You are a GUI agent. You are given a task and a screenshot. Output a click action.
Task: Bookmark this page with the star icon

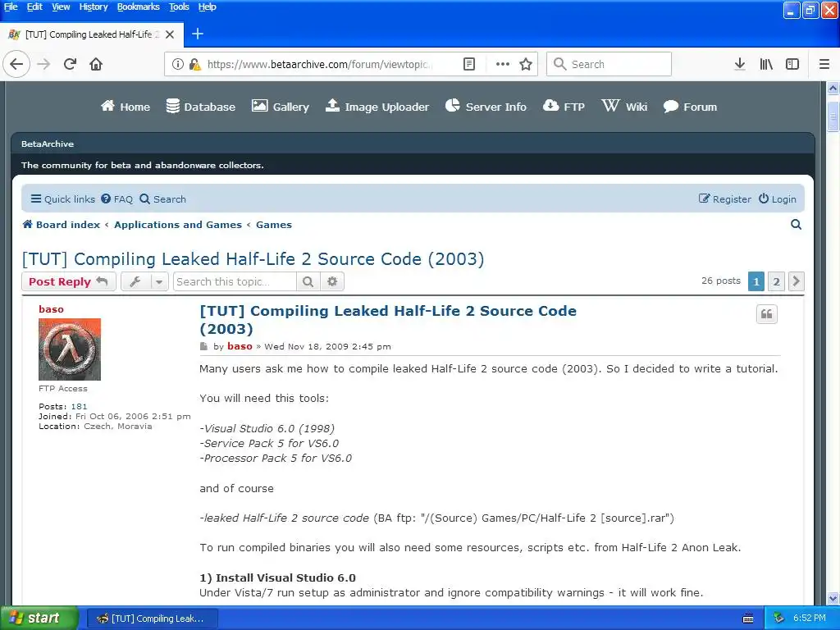(526, 64)
